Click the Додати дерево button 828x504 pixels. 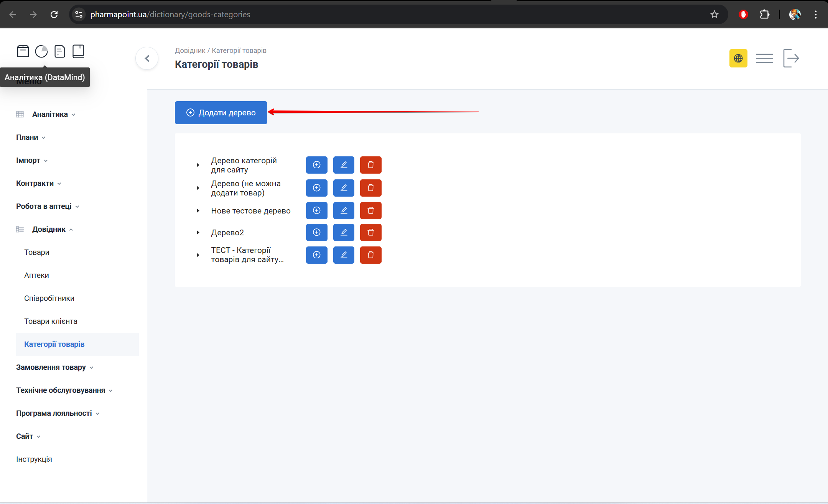tap(221, 113)
